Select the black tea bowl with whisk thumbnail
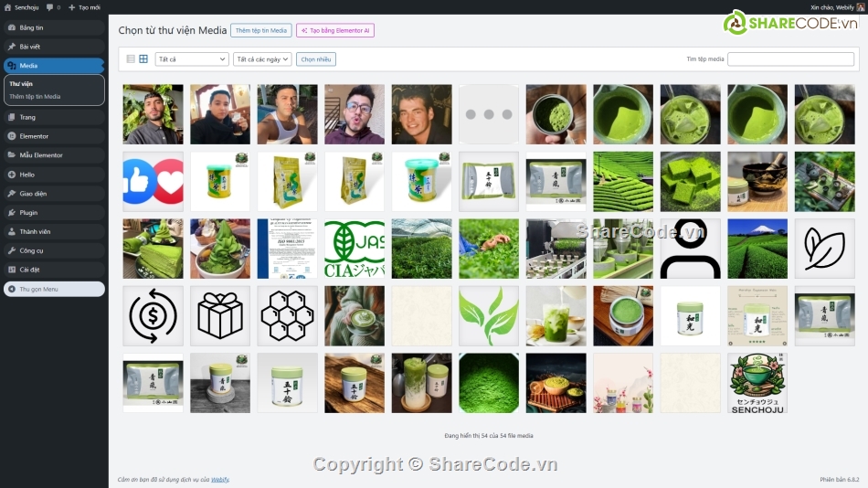 (x=757, y=182)
